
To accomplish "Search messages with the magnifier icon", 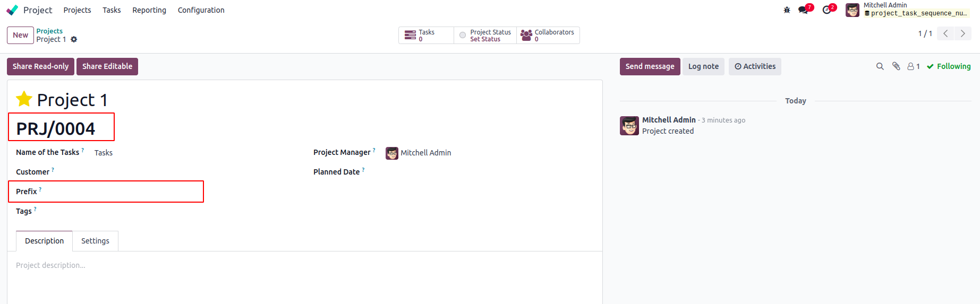I will pyautogui.click(x=880, y=66).
